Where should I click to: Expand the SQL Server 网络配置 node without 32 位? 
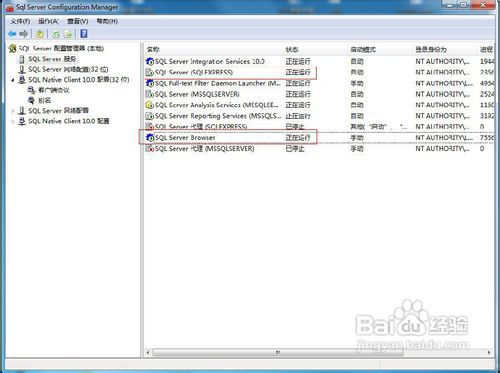13,111
